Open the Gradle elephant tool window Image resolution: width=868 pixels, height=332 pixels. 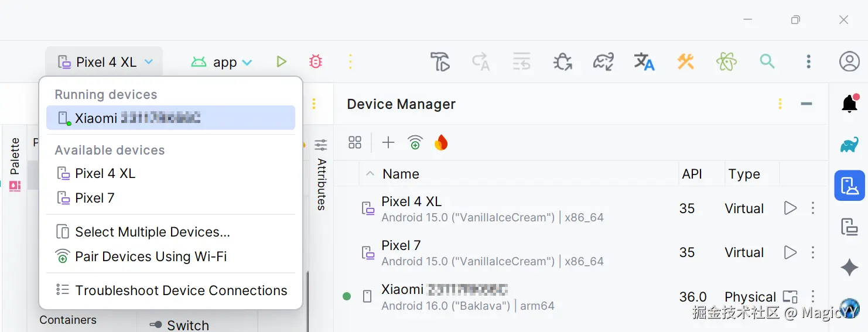(849, 145)
